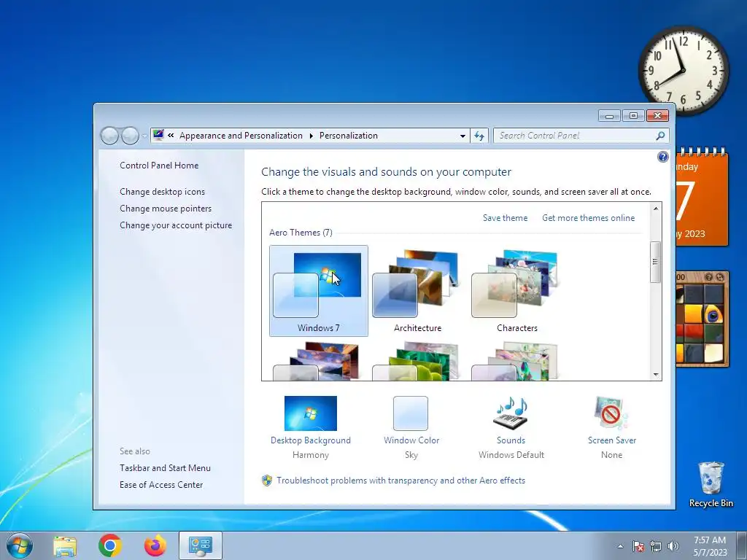Click the orange calendar gadget
This screenshot has width=747, height=560.
tap(703, 197)
